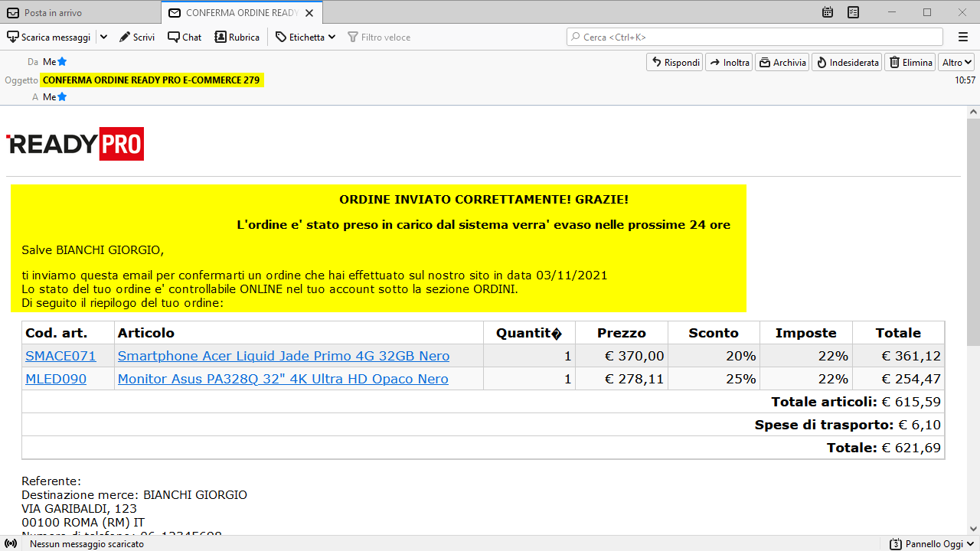Click the Totale articoli € 615,59 row

483,402
